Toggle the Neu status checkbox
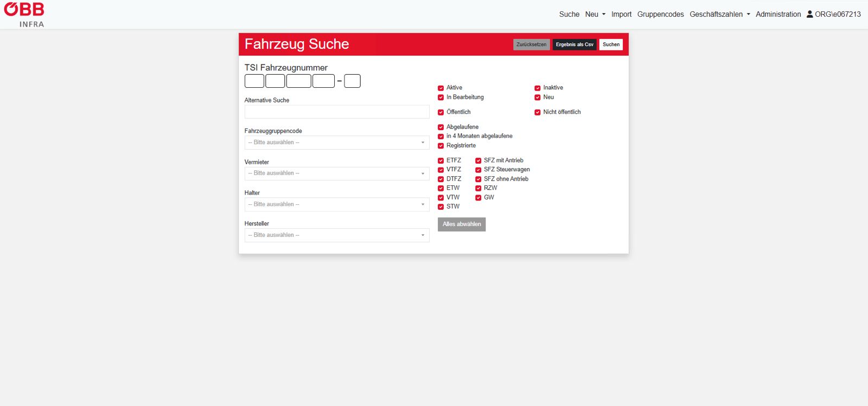 (538, 98)
